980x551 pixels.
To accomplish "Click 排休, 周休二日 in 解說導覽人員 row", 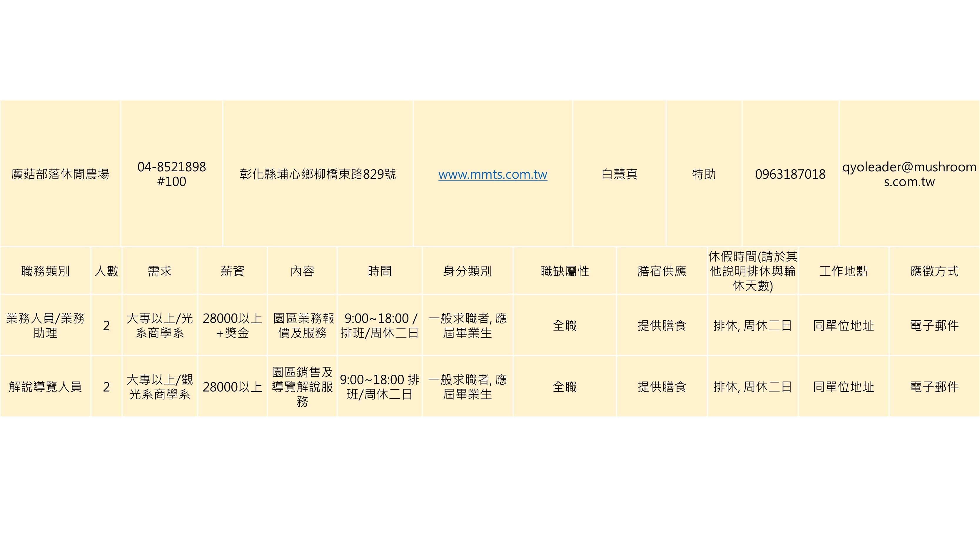I will click(753, 386).
